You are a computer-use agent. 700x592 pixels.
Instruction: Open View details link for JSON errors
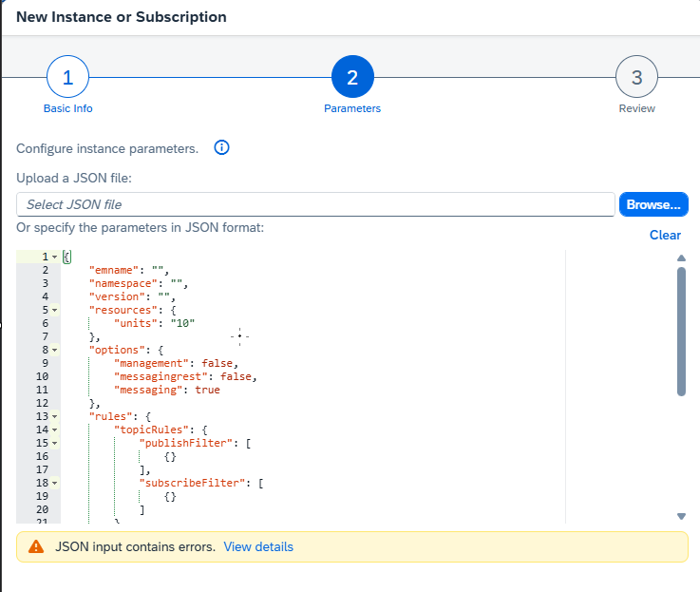pos(258,546)
